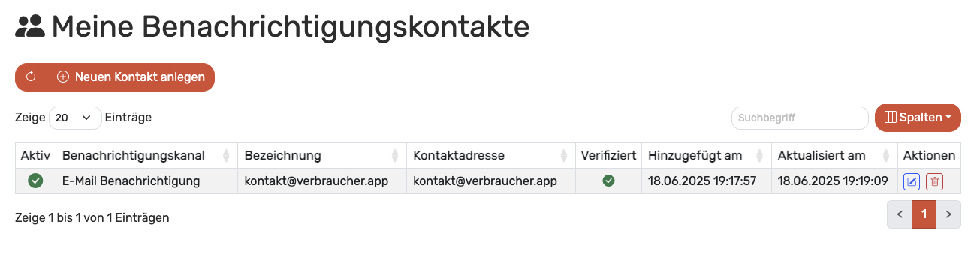The image size is (980, 276).
Task: Click the edit icon in the Aktionen column
Action: [x=912, y=181]
